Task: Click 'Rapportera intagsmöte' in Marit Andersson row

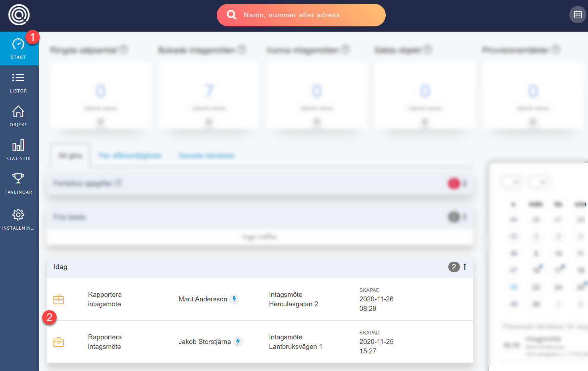Action: click(x=105, y=299)
